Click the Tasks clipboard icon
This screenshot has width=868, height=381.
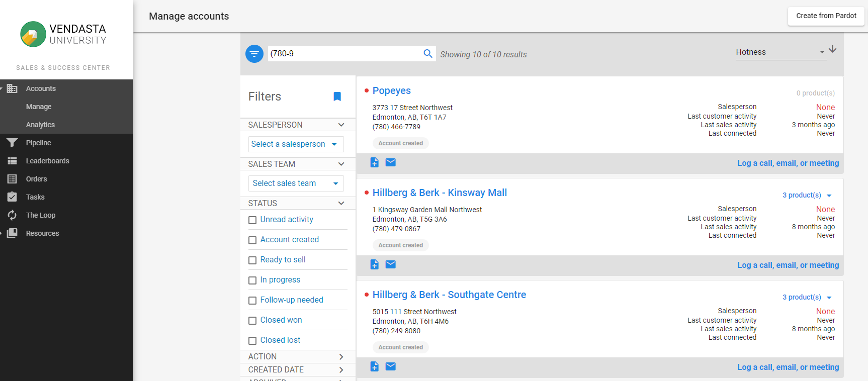pyautogui.click(x=12, y=197)
